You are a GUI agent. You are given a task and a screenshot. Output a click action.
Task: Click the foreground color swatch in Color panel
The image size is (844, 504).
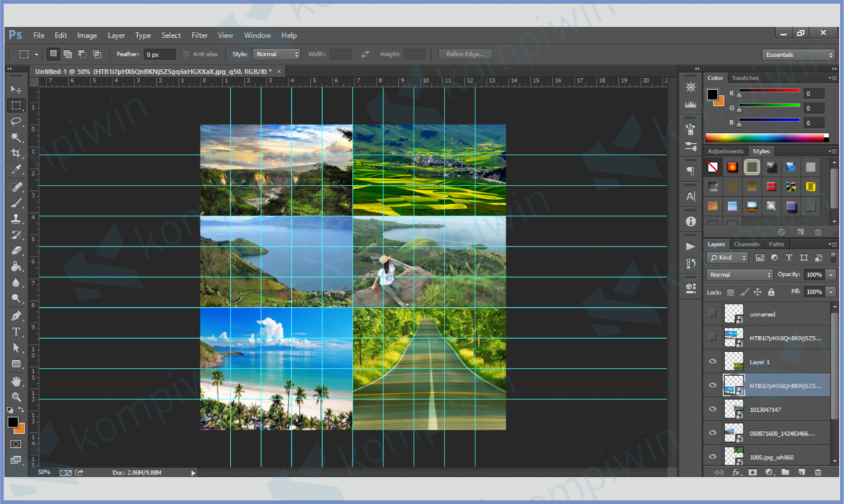coord(712,94)
